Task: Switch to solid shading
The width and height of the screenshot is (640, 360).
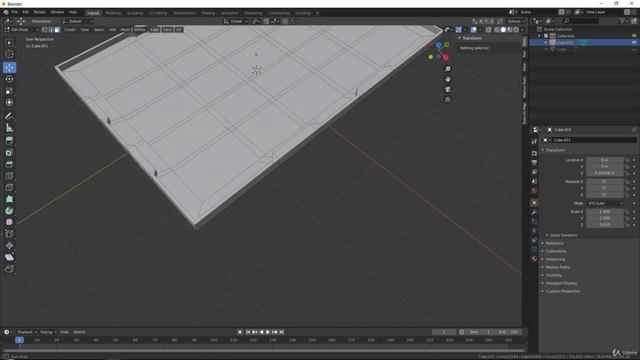Action: click(x=503, y=30)
